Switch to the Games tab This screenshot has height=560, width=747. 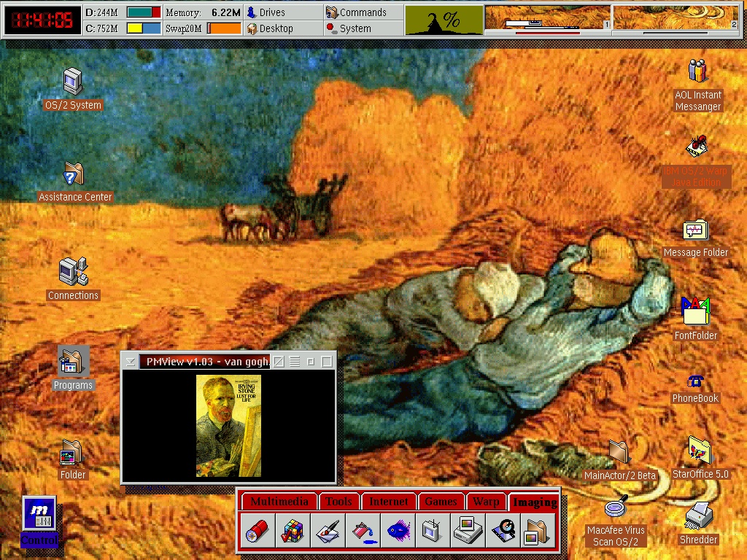[x=441, y=502]
